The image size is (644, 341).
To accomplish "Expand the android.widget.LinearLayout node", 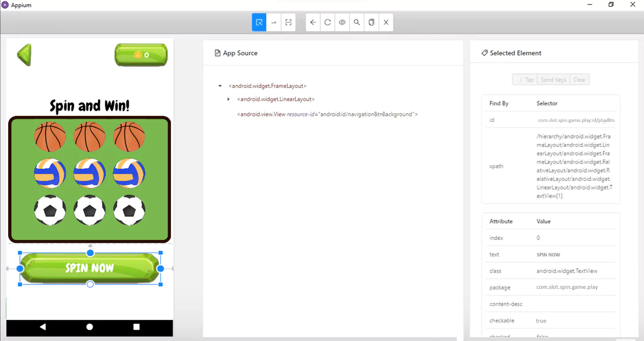I will [229, 99].
